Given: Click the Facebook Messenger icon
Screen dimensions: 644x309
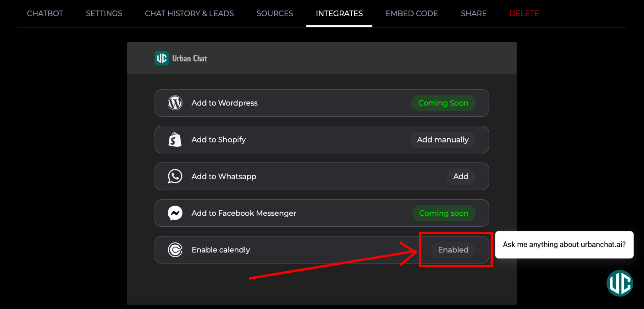Looking at the screenshot, I should click(x=175, y=213).
